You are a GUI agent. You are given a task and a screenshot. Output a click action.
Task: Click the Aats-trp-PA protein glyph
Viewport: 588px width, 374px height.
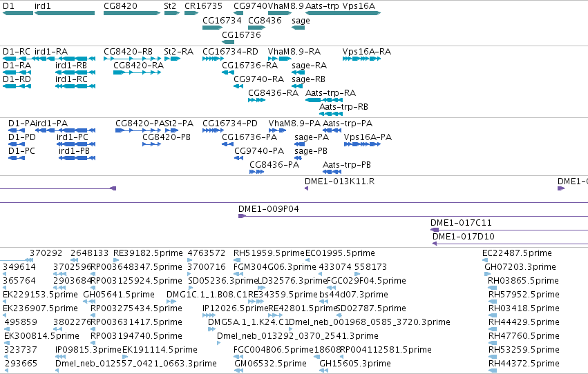(332, 130)
